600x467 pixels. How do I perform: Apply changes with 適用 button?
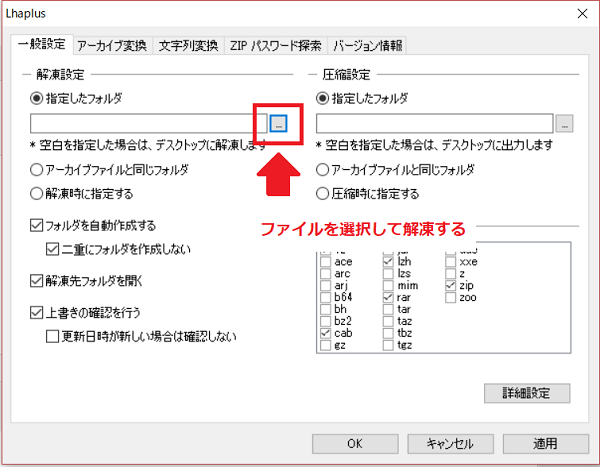[x=546, y=444]
